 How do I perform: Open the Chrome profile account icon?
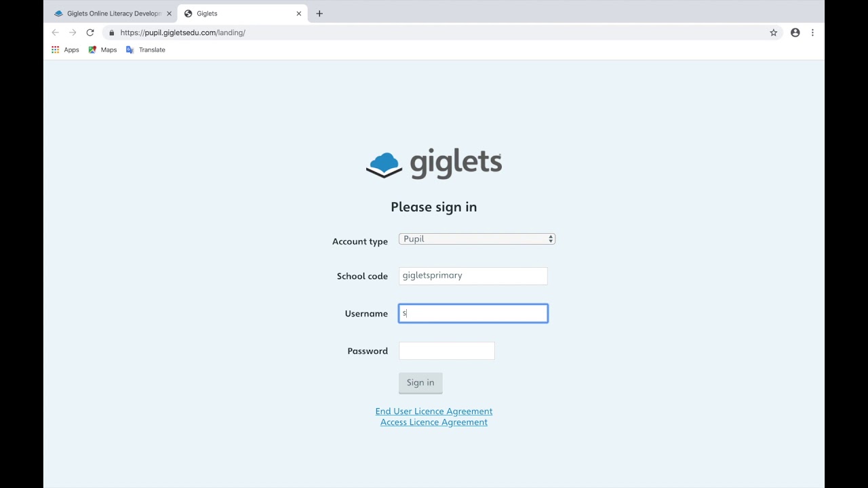795,33
